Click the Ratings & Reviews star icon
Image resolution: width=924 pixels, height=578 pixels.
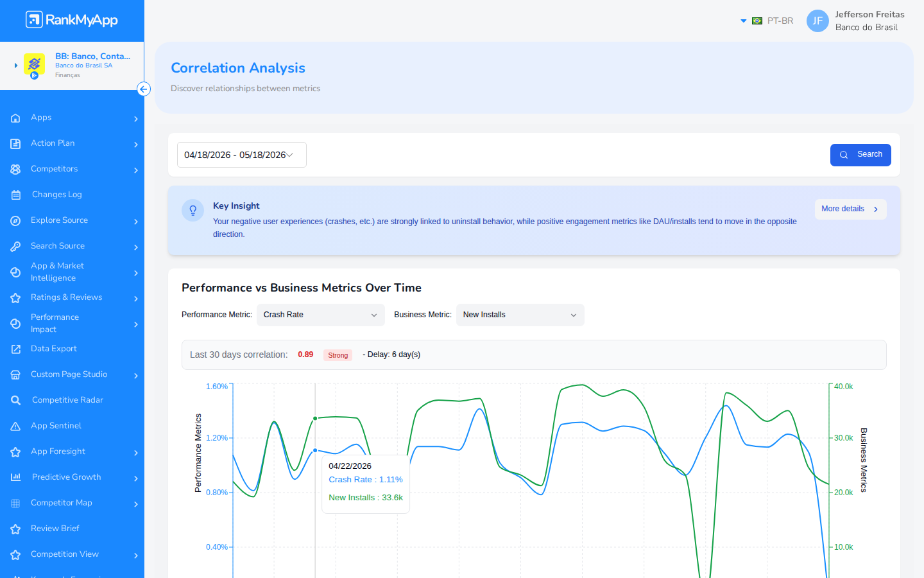click(15, 298)
